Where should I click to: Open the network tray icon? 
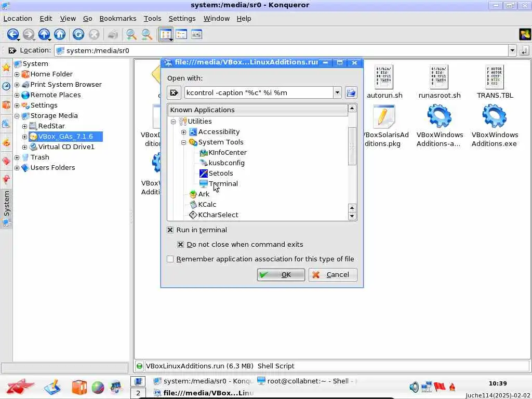point(427,387)
